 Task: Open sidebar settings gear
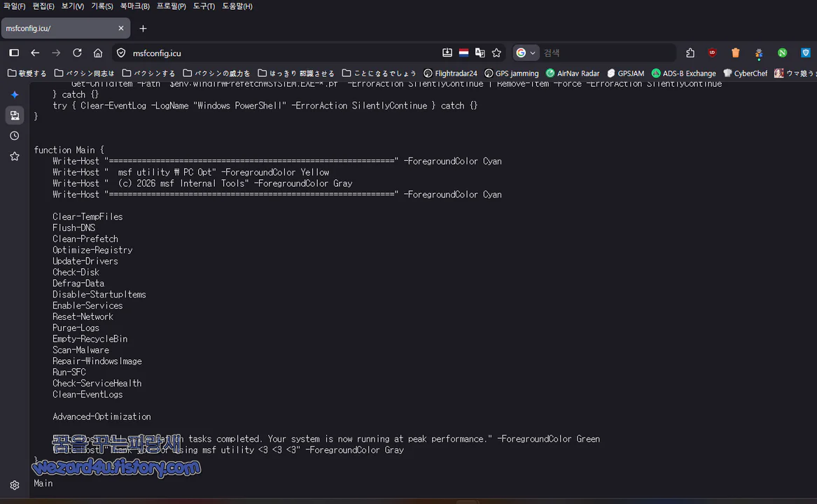(15, 485)
